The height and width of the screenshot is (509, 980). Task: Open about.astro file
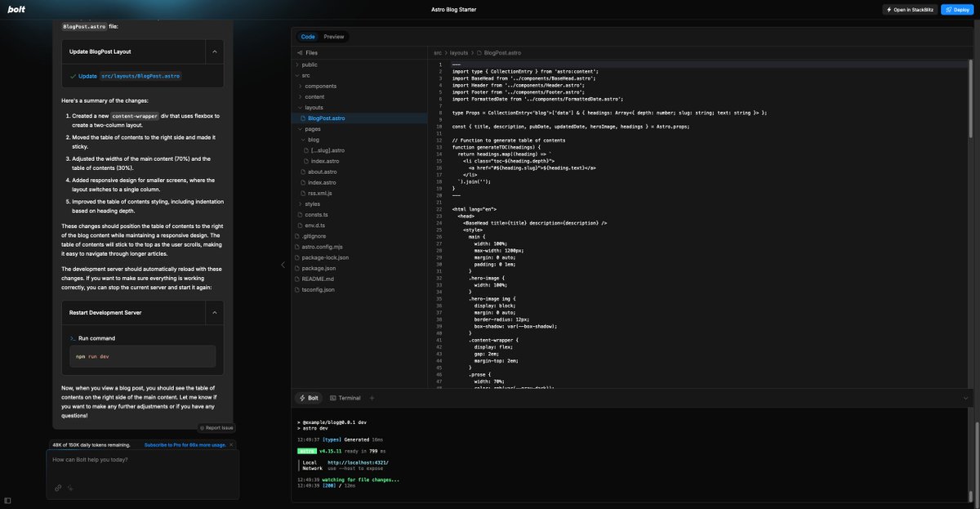[360, 172]
